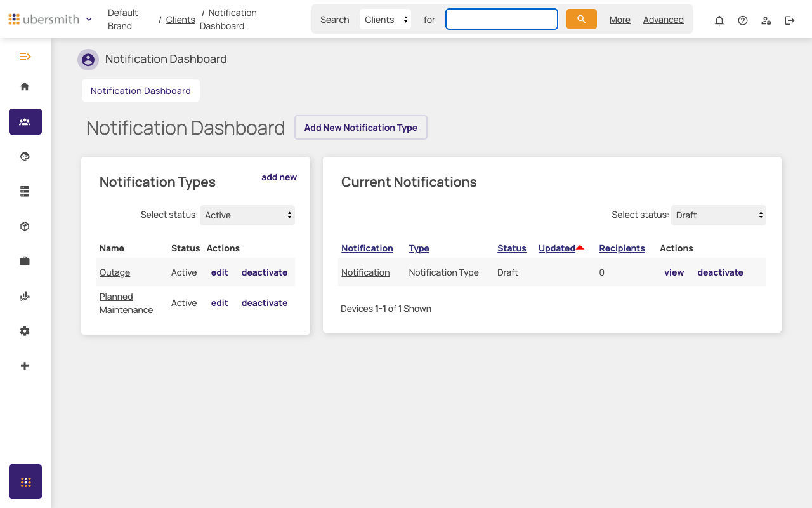Select the Notification Dashboard tab

tap(141, 91)
